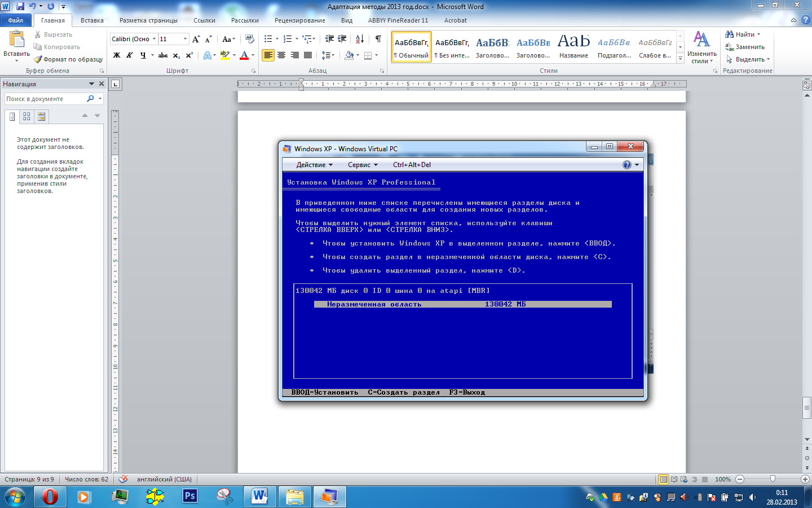Toggle Bold formatting
This screenshot has height=508, width=812.
click(x=117, y=55)
